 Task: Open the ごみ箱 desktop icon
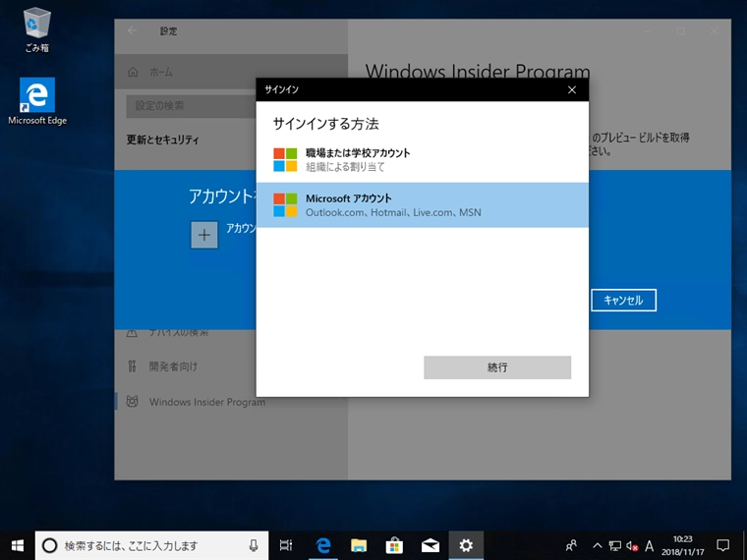pos(37,30)
